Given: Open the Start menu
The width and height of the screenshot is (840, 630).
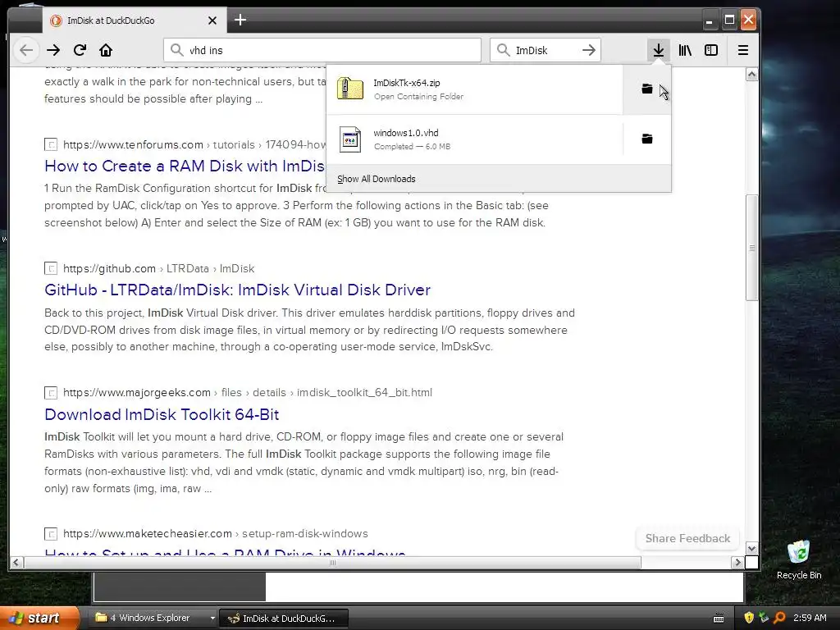Looking at the screenshot, I should click(x=39, y=619).
